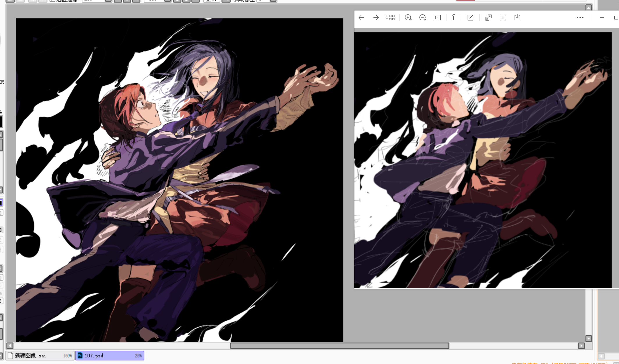Save a copy with the download icon
This screenshot has width=619, height=364.
click(517, 18)
